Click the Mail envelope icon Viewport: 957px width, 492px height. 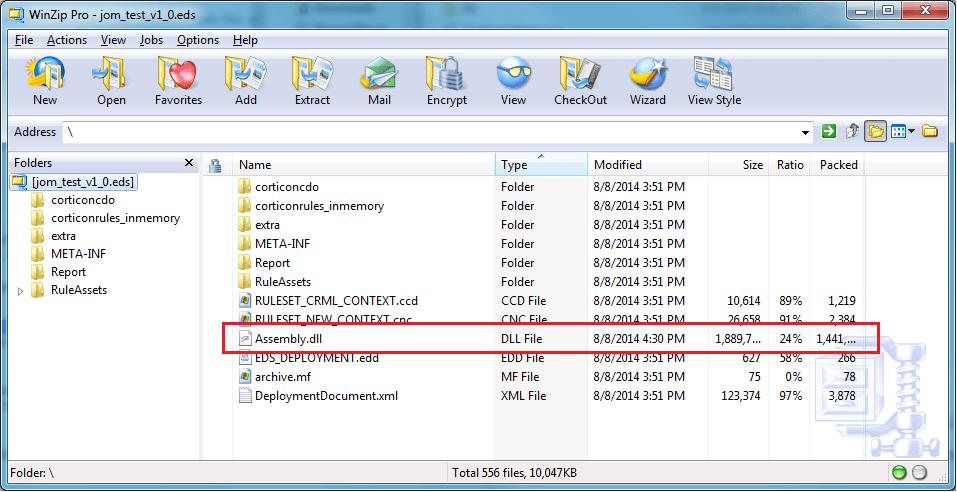379,80
